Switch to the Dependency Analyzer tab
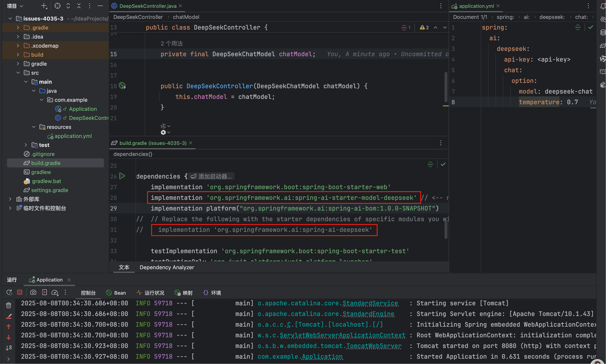 167,267
